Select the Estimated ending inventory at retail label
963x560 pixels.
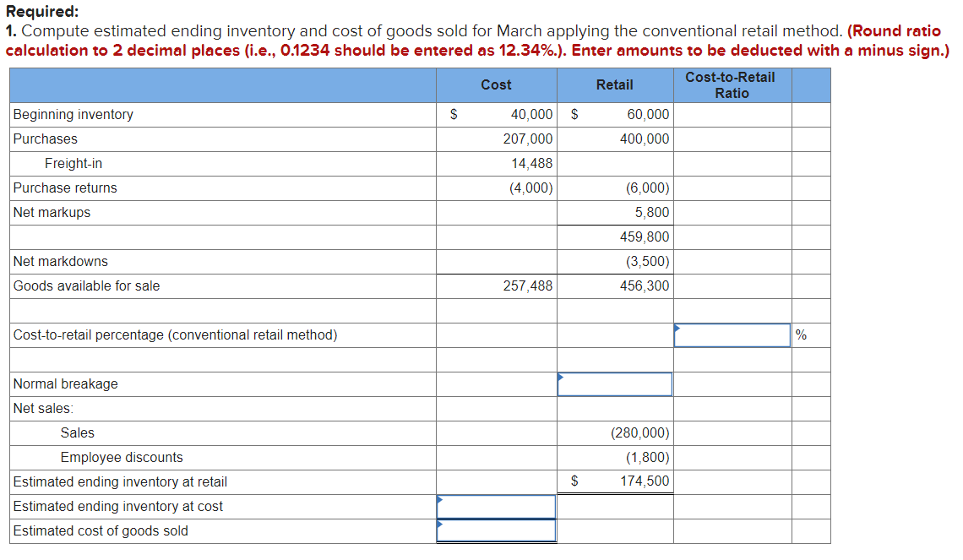(120, 482)
